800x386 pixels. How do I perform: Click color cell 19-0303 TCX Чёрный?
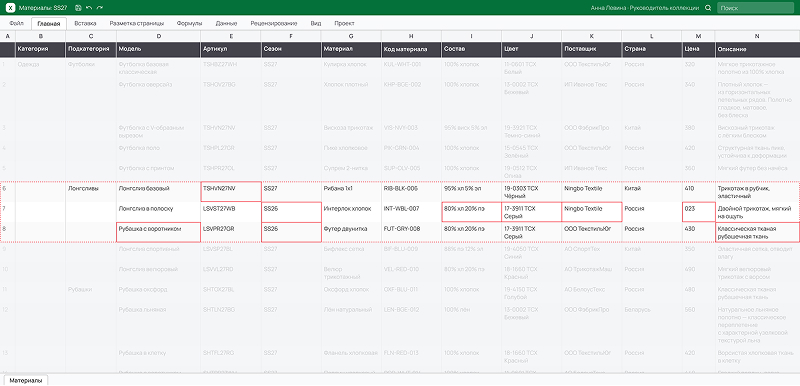tap(532, 192)
